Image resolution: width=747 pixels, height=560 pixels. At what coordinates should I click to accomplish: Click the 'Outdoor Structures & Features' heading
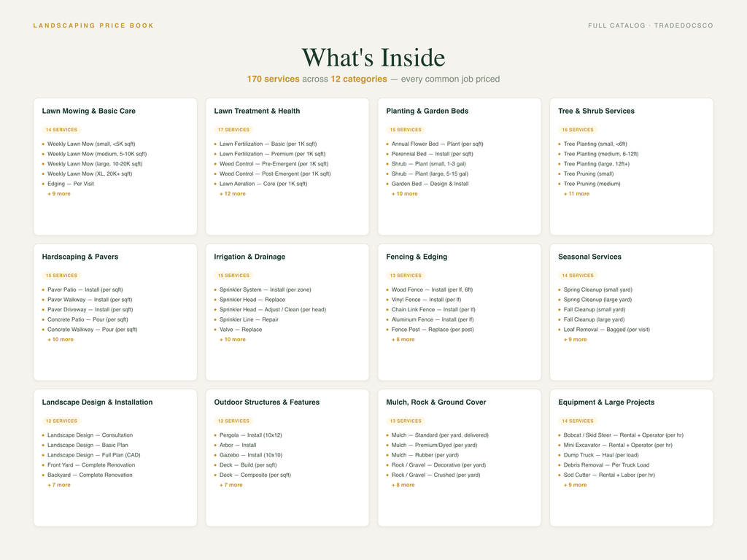(x=267, y=402)
